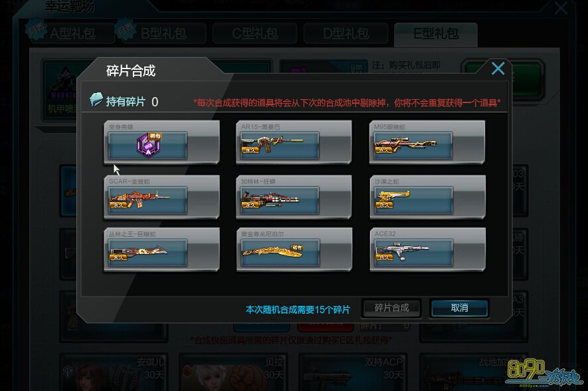
Task: Open the D型礼包 tab
Action: coord(345,33)
